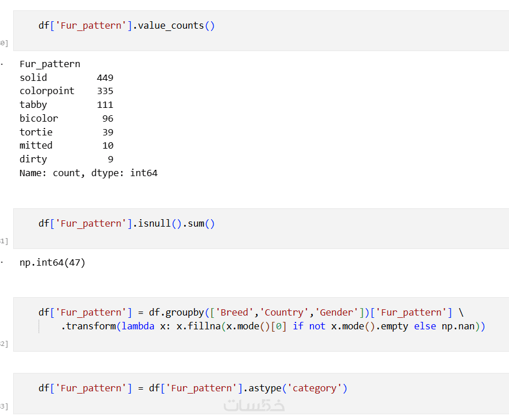
Task: Click the astype('category') code cell
Action: coord(261,394)
